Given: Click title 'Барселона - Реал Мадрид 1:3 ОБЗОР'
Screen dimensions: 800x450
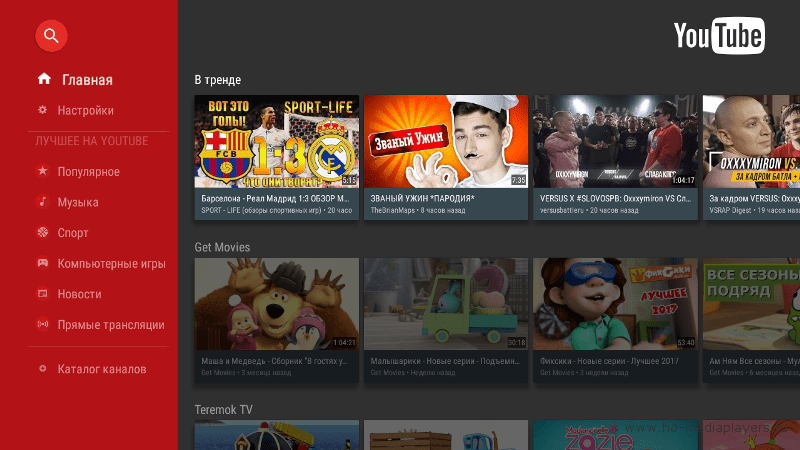Looking at the screenshot, I should (x=275, y=198).
